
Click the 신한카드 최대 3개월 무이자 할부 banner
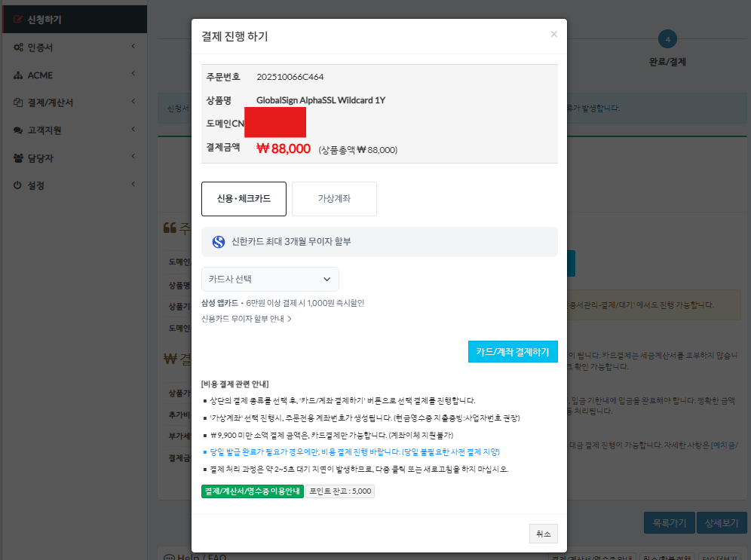tap(379, 242)
